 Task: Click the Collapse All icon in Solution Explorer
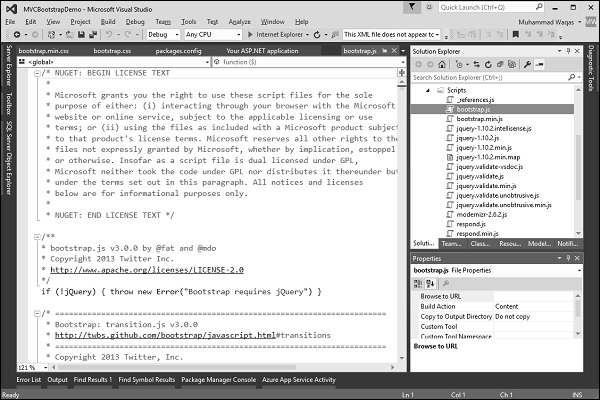[500, 64]
